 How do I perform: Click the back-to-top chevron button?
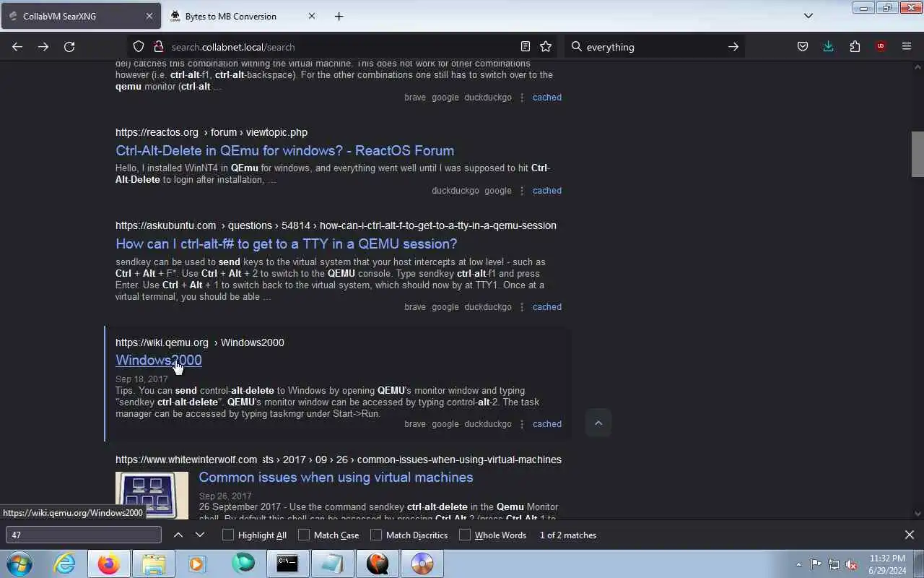(598, 423)
